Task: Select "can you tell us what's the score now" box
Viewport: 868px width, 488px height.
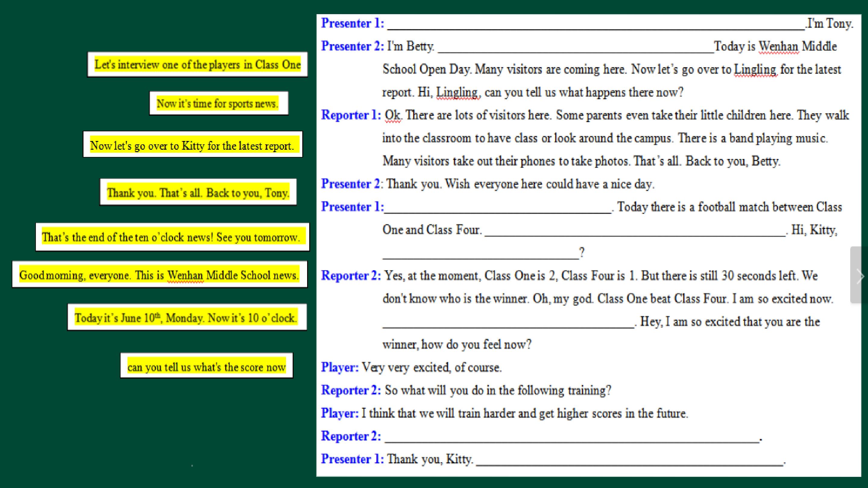Action: (206, 366)
